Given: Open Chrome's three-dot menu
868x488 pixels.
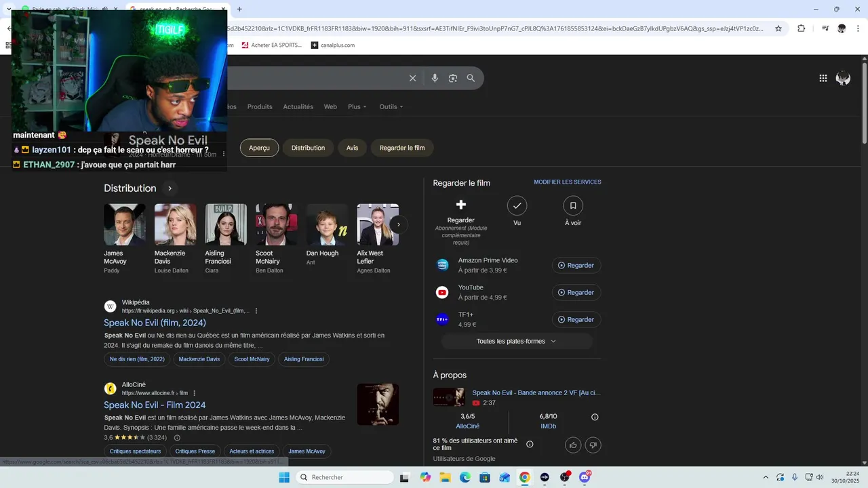Looking at the screenshot, I should pos(858,28).
